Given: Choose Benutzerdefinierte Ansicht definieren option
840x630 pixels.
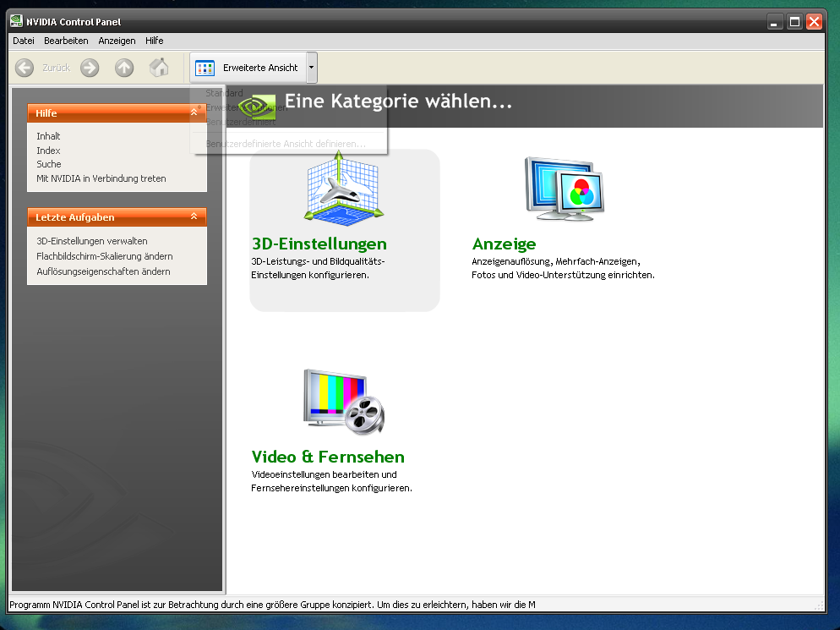Looking at the screenshot, I should pos(286,144).
